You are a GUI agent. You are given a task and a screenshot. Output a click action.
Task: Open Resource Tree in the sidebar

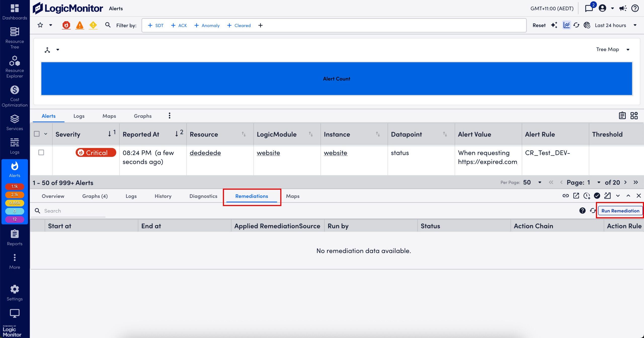[15, 38]
